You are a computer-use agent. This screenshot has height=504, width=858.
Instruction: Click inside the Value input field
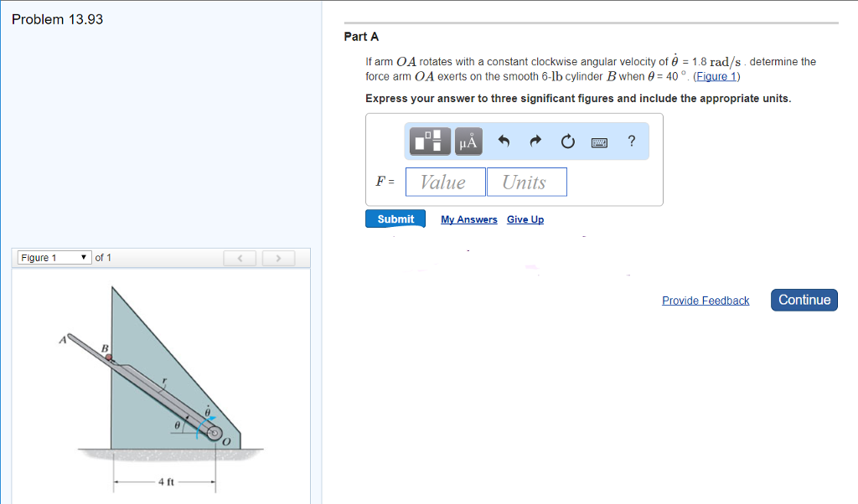pyautogui.click(x=445, y=182)
